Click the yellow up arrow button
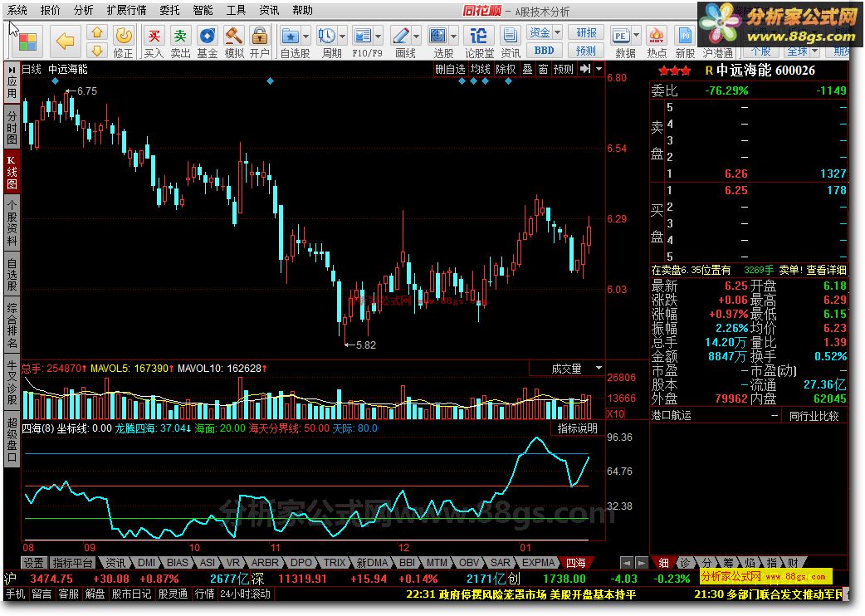This screenshot has height=616, width=865. tap(98, 32)
